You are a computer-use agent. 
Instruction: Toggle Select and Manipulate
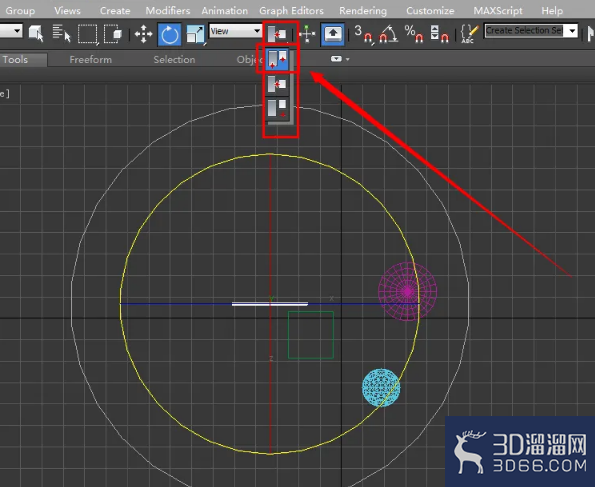click(307, 34)
